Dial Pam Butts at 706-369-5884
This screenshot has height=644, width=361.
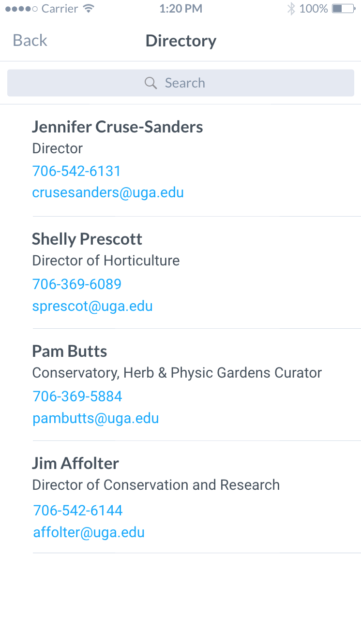pos(77,396)
